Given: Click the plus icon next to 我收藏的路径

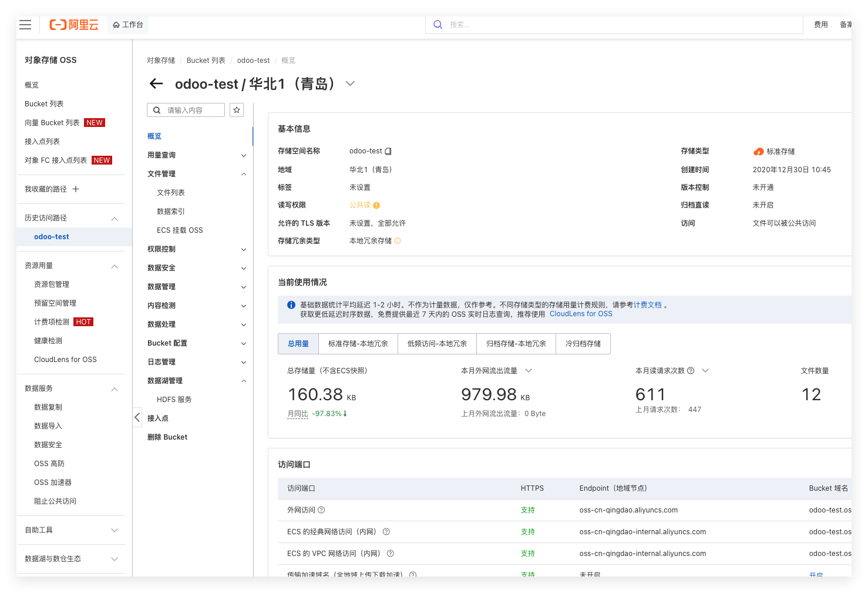Looking at the screenshot, I should click(x=76, y=189).
